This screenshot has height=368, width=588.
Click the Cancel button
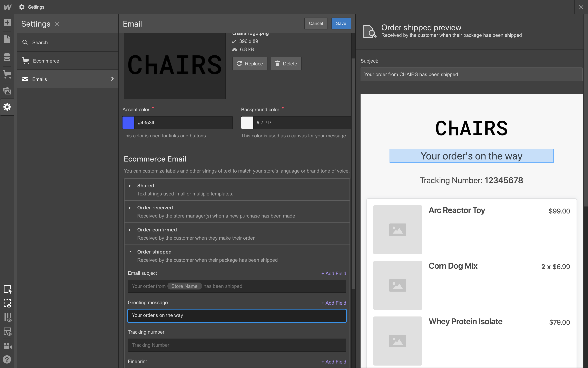point(316,23)
